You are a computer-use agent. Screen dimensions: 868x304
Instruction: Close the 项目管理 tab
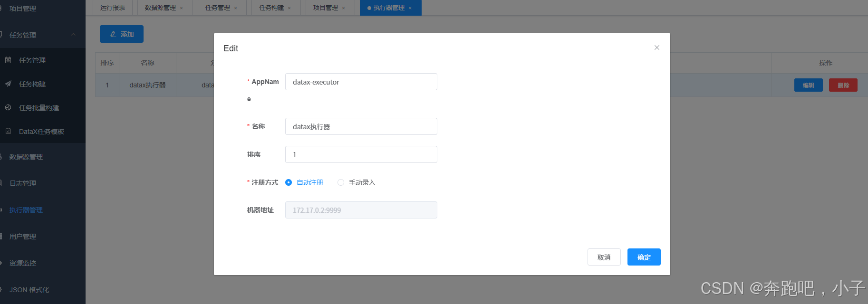click(x=343, y=8)
